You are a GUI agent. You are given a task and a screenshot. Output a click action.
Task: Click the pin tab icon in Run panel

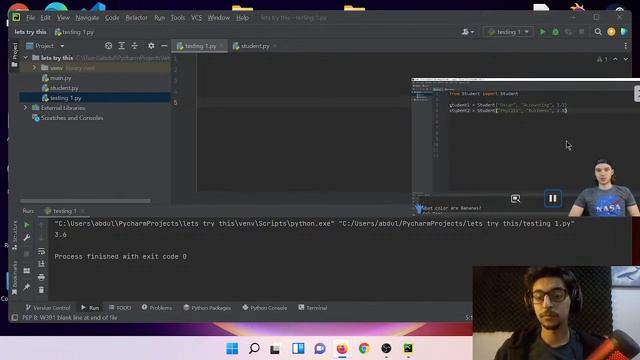27,287
